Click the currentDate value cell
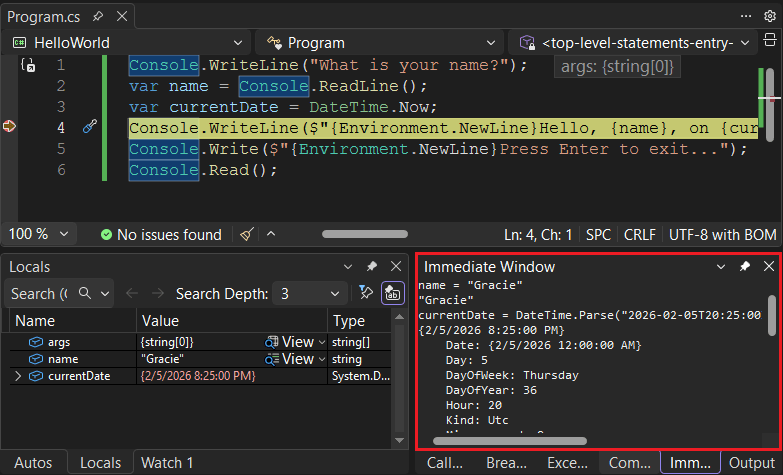The image size is (783, 475). (232, 376)
